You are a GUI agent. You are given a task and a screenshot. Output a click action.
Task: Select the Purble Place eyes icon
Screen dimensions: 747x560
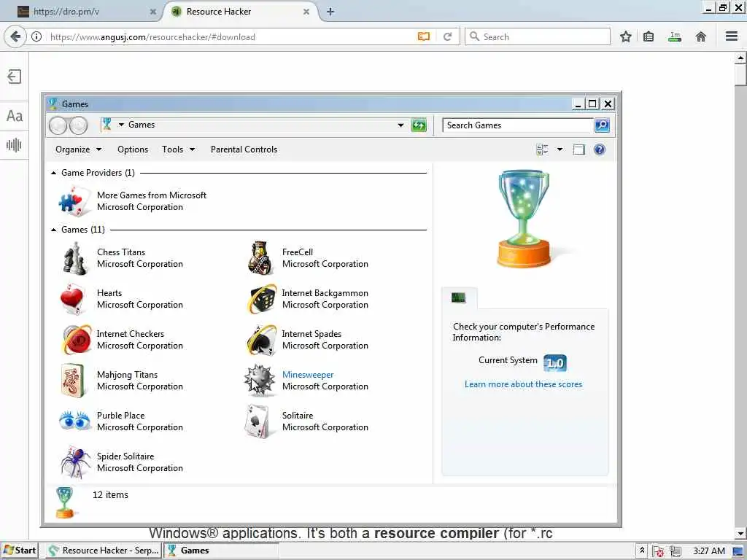coord(75,421)
